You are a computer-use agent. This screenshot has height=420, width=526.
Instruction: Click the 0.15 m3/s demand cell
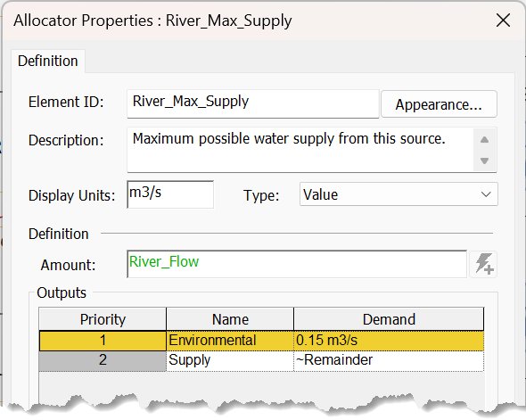pos(389,341)
